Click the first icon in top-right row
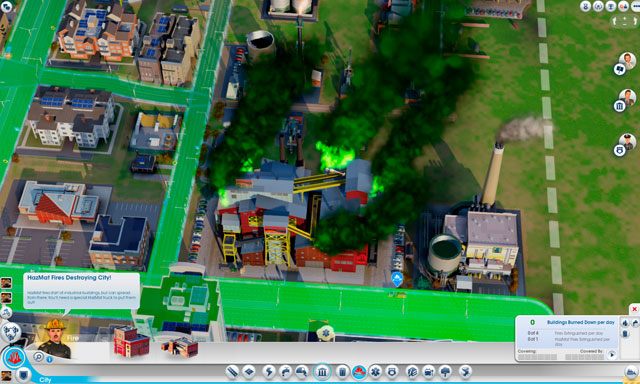640x384 pixels. (586, 6)
